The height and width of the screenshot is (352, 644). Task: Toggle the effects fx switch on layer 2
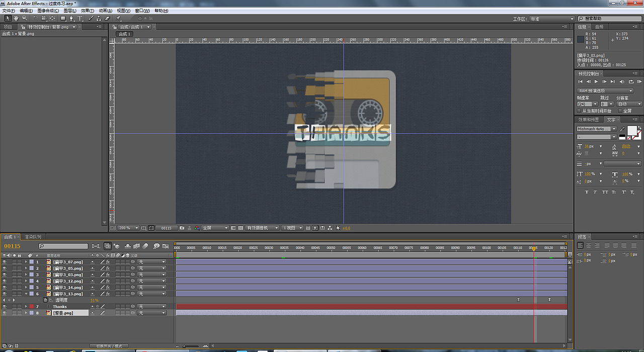click(x=108, y=268)
